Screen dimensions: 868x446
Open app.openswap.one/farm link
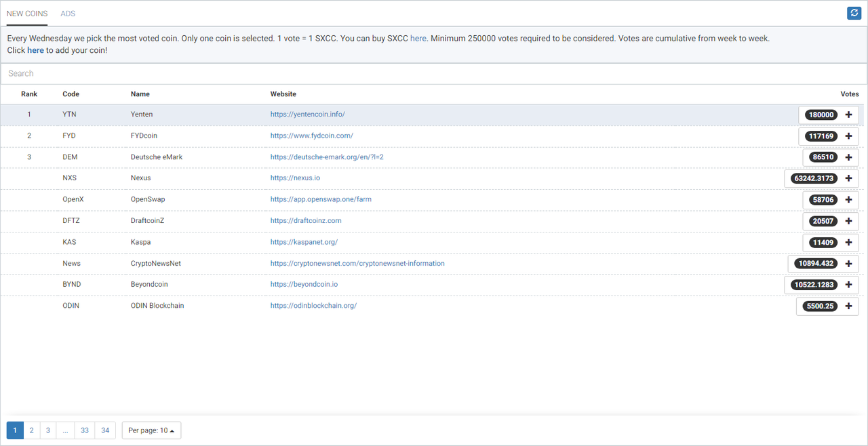tap(321, 199)
